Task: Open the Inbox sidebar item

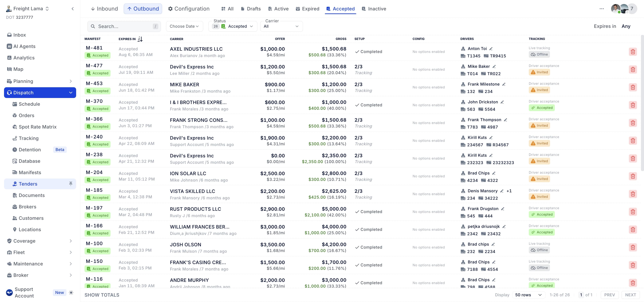Action: click(40, 35)
